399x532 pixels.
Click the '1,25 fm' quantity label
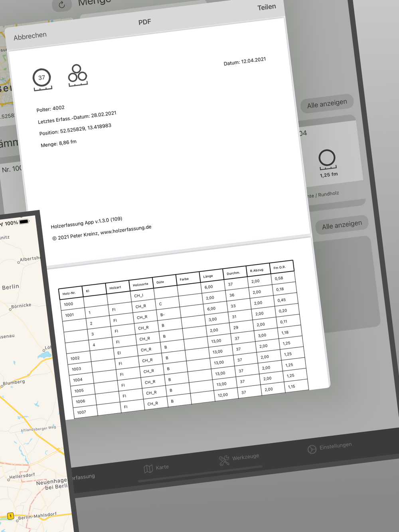329,175
